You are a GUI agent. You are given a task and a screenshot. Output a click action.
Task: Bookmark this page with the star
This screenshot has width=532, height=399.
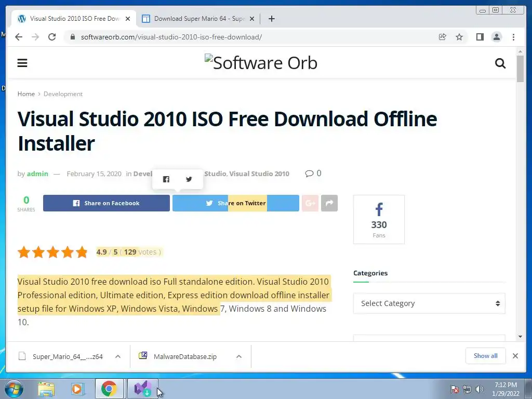click(x=459, y=37)
